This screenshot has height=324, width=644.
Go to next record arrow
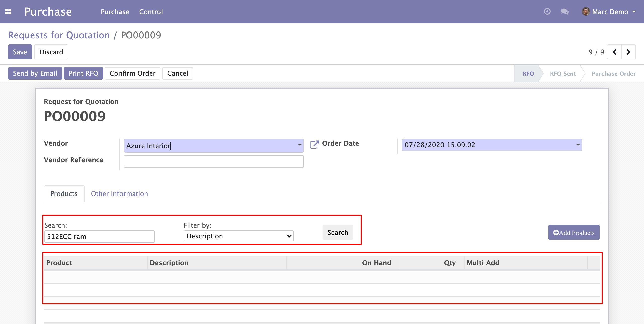pyautogui.click(x=628, y=52)
